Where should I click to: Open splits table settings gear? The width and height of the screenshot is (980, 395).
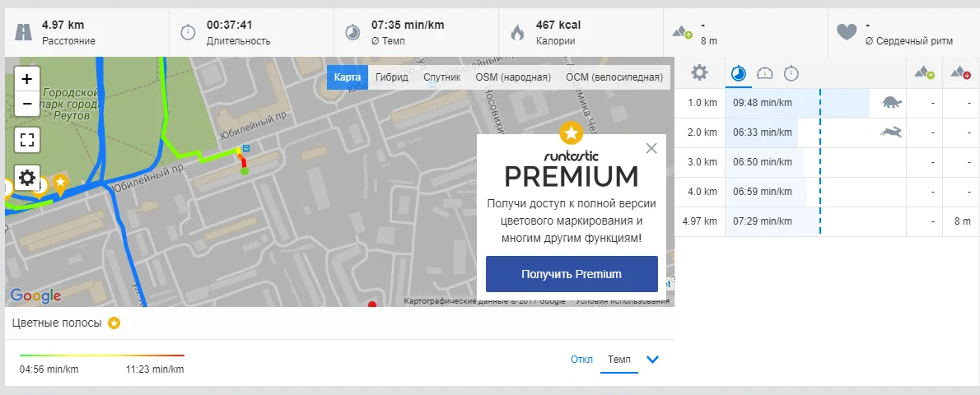coord(699,73)
